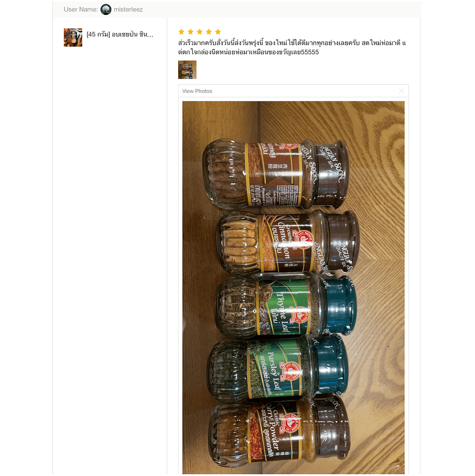Click the Nutmeg jar in photo
This screenshot has width=475, height=476.
pyautogui.click(x=275, y=174)
